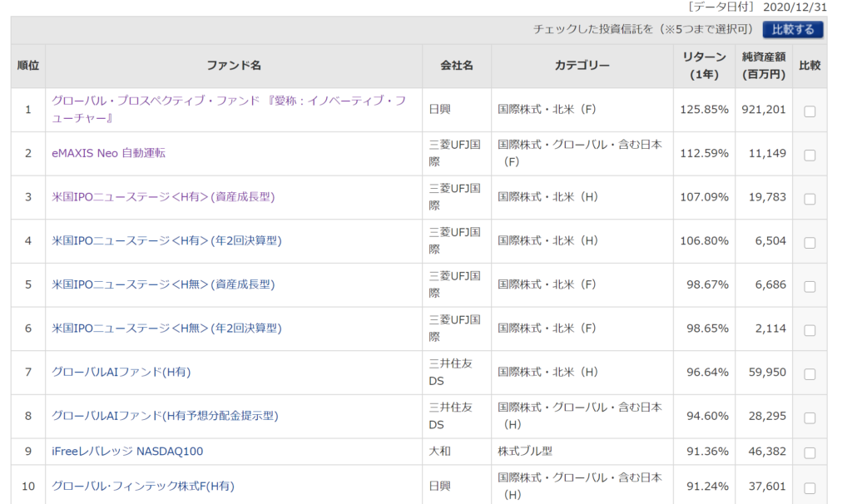This screenshot has height=504, width=852.
Task: Click the 比較する compare button
Action: [793, 29]
